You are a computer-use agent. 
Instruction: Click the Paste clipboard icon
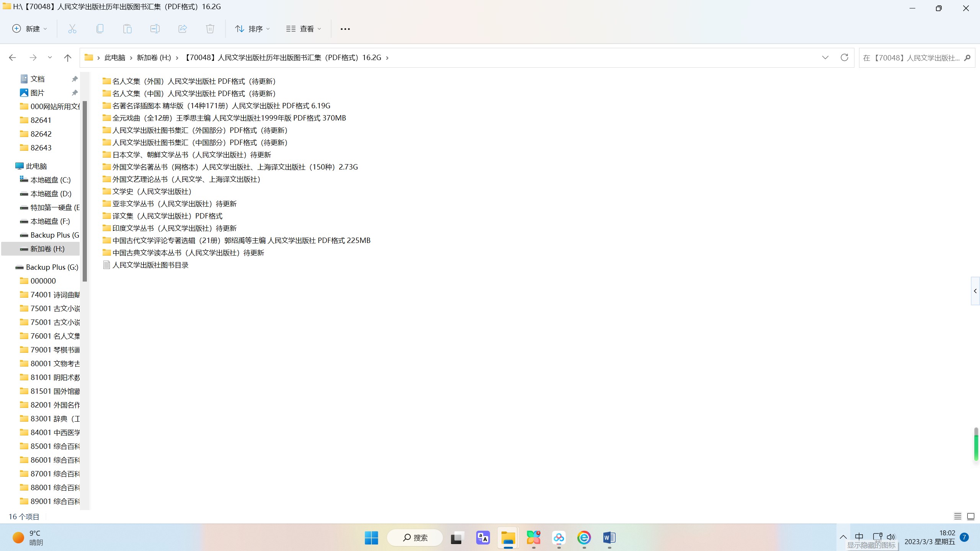127,29
